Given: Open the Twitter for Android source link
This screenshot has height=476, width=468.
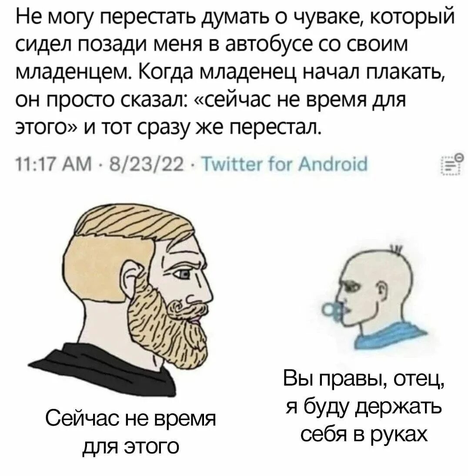Looking at the screenshot, I should coord(284,165).
